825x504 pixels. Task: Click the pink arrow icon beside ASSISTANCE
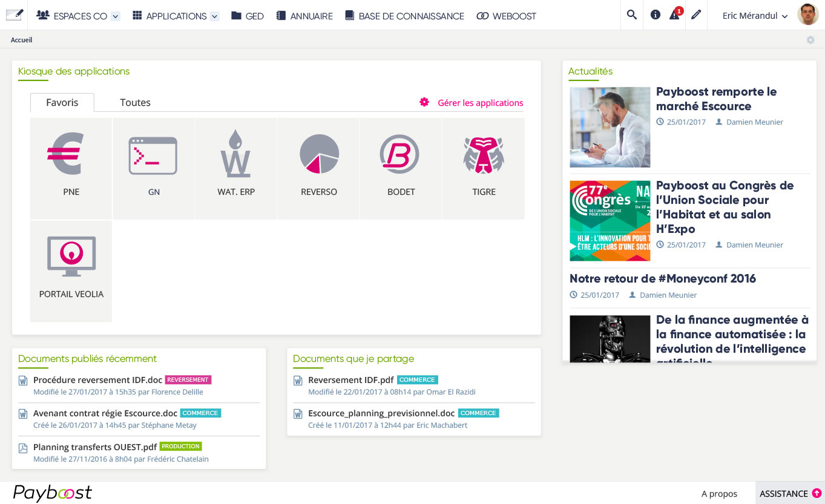coord(817,493)
